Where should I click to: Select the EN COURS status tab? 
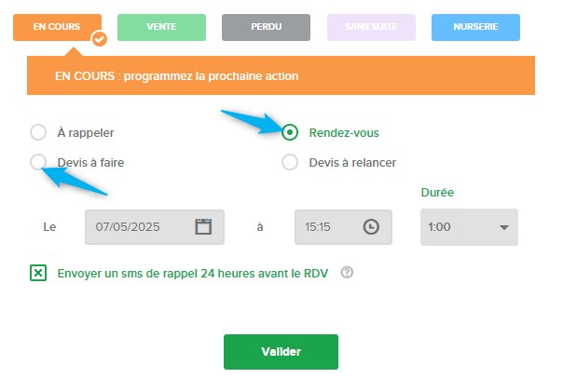tap(57, 27)
